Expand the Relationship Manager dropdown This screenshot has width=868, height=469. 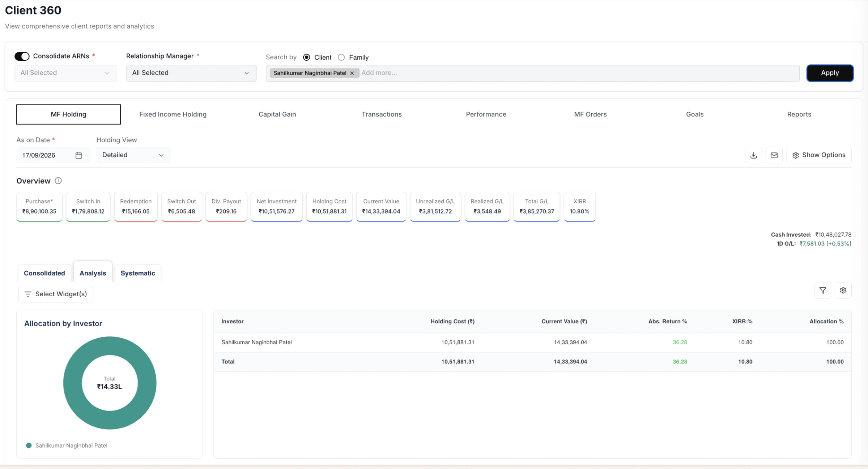pyautogui.click(x=191, y=73)
